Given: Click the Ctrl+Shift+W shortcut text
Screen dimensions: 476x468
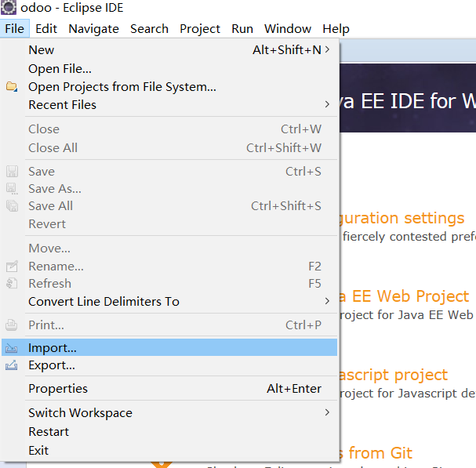Looking at the screenshot, I should 284,148.
